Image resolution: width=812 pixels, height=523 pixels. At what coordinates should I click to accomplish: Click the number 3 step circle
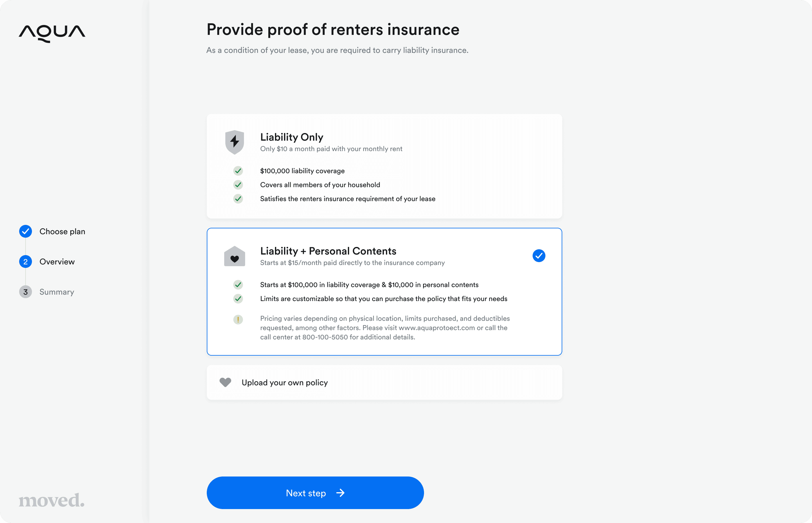pyautogui.click(x=26, y=292)
